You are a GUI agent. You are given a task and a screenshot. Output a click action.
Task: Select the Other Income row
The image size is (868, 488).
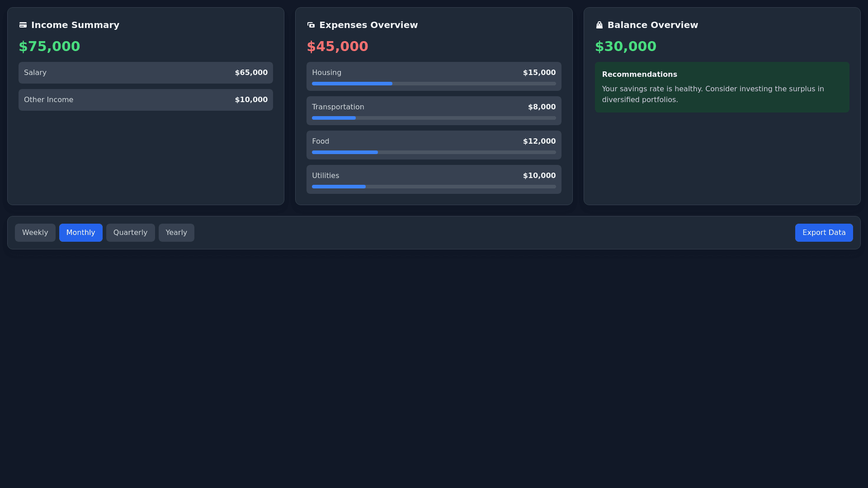(146, 100)
